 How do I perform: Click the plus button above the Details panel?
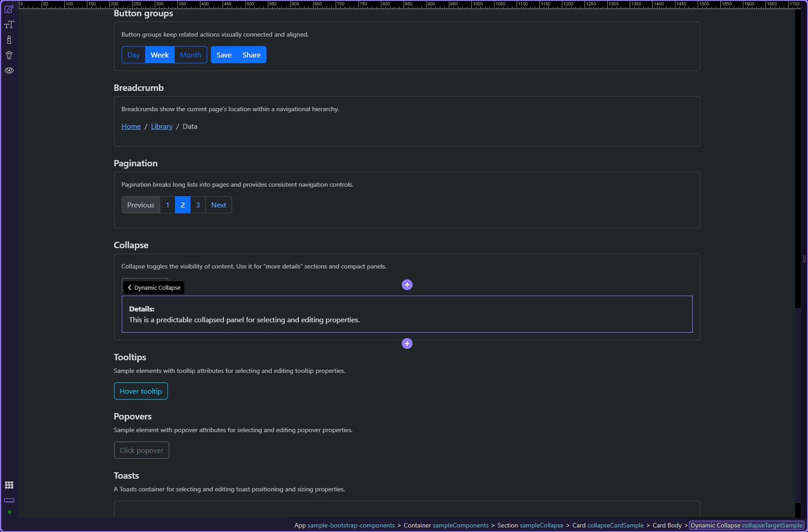(x=407, y=285)
